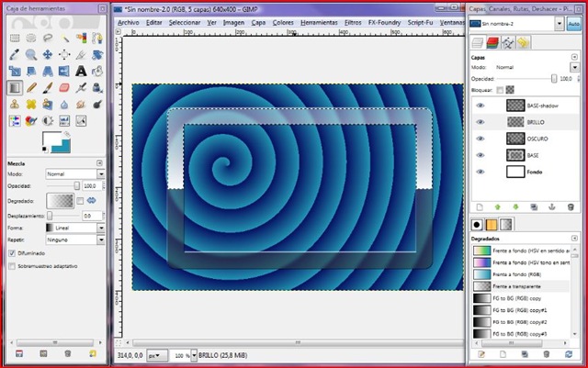
Task: Select gradient Frente a fondo (RGB)
Action: (516, 274)
